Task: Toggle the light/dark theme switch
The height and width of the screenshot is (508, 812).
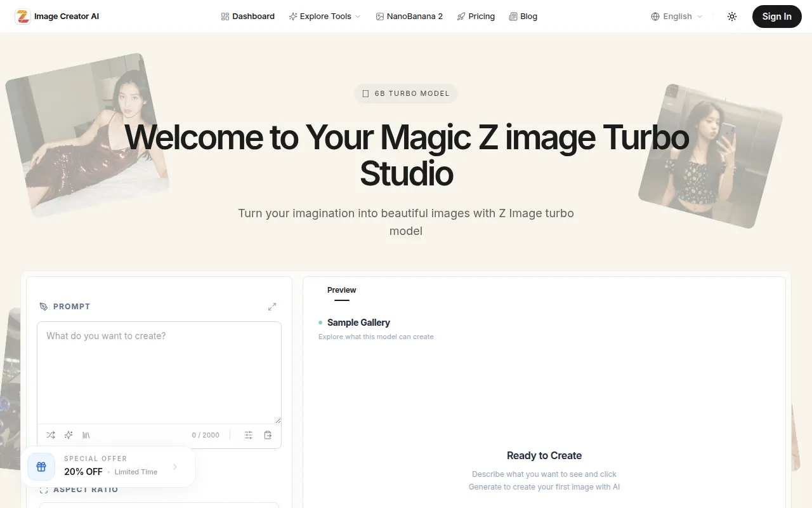Action: (732, 17)
